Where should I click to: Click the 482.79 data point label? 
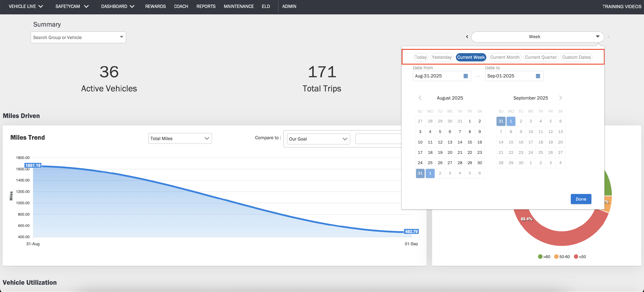[x=411, y=231]
